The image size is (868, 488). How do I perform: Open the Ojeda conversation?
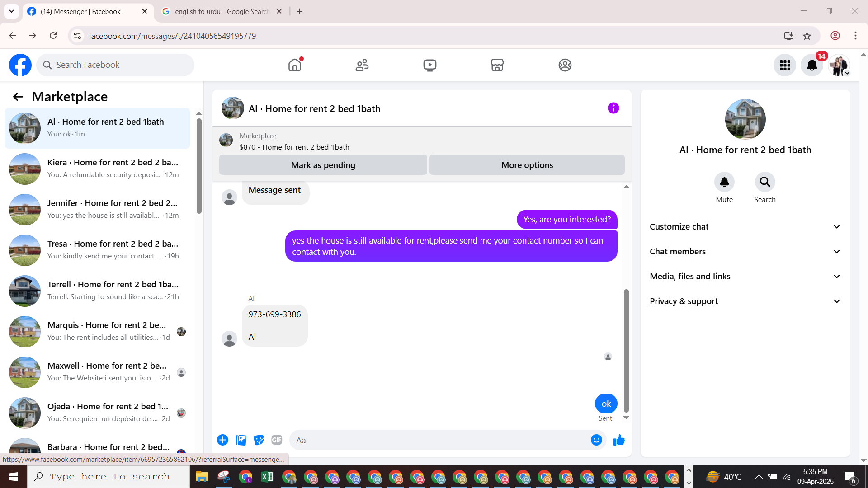click(x=97, y=413)
